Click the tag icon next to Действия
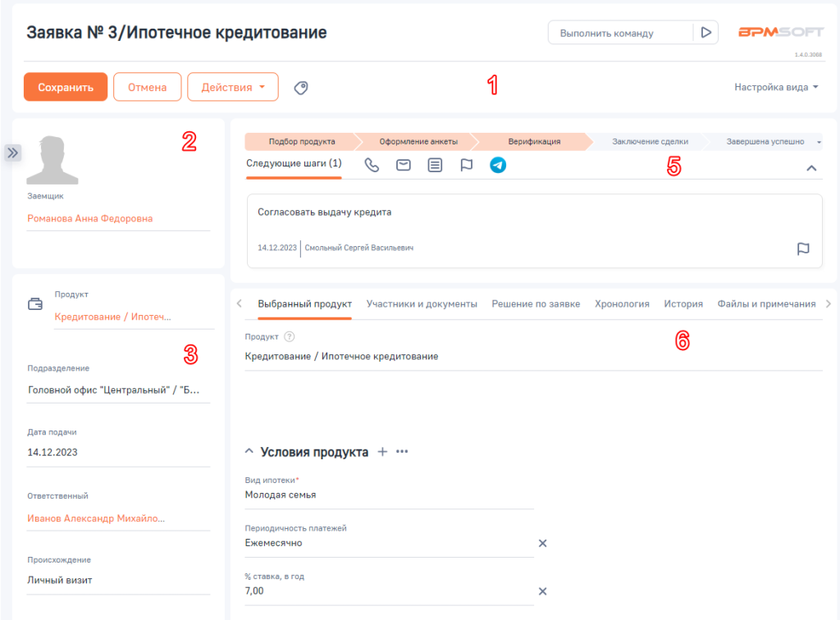 click(x=300, y=87)
